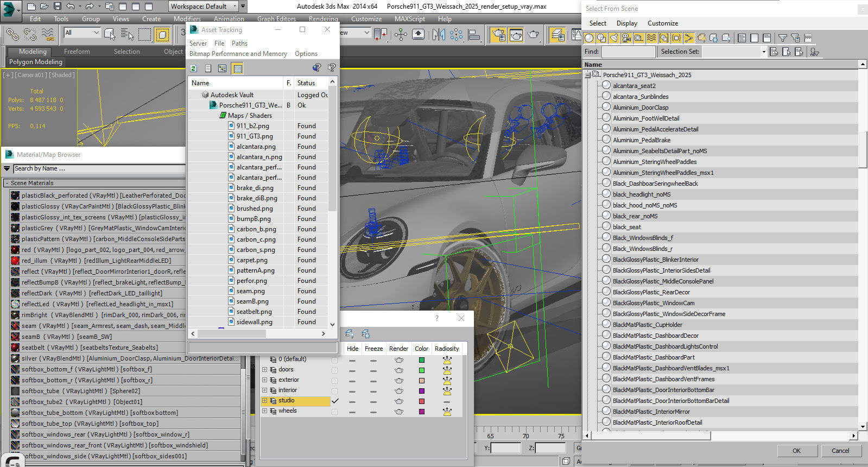Click the Undo arrow icon

pos(71,7)
